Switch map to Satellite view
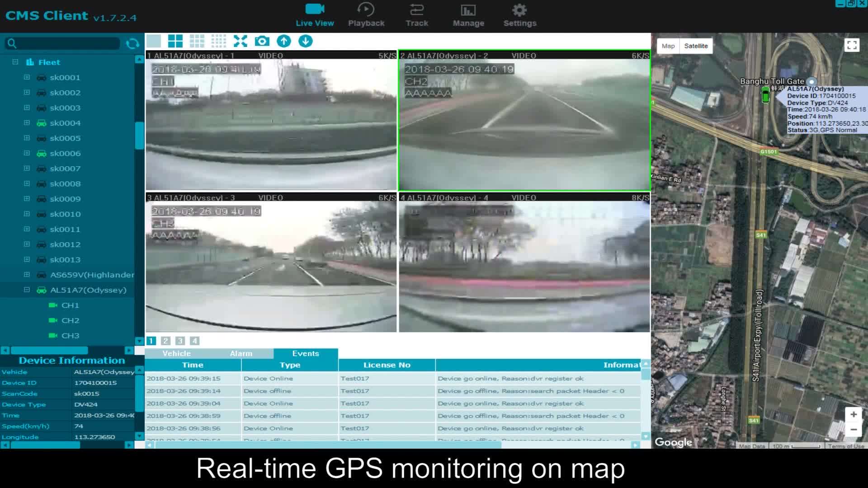 click(696, 46)
